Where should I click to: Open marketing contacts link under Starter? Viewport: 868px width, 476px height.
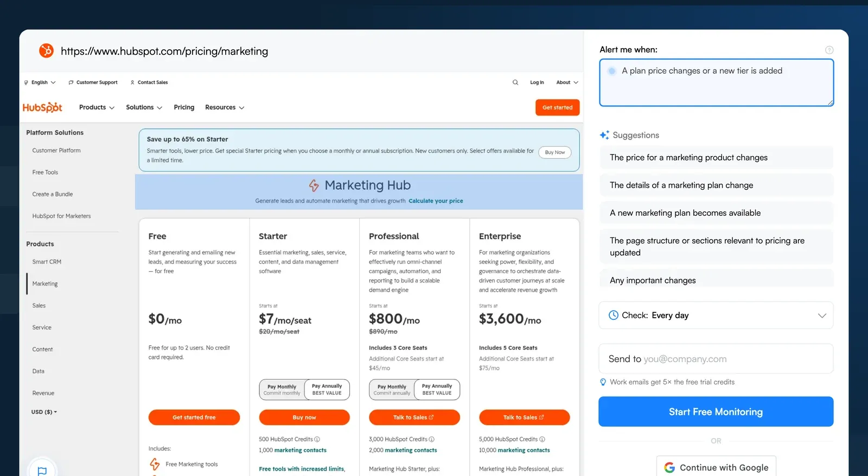coord(301,451)
